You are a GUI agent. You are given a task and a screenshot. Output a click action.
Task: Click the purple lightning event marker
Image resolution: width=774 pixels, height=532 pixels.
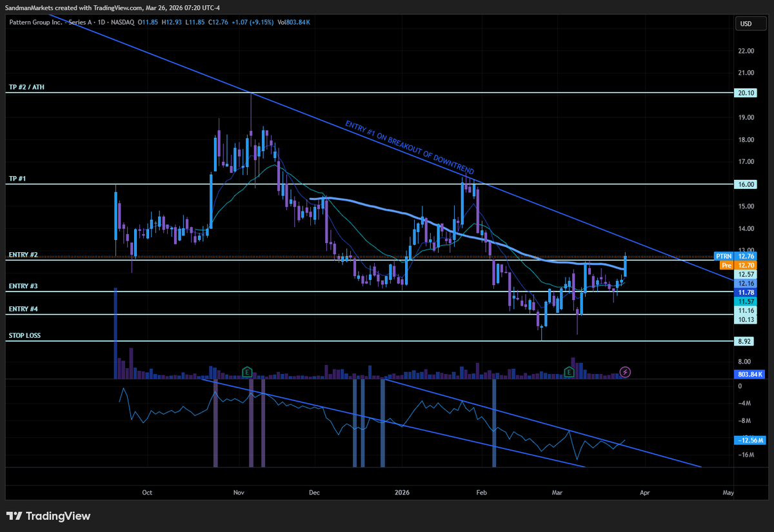625,371
